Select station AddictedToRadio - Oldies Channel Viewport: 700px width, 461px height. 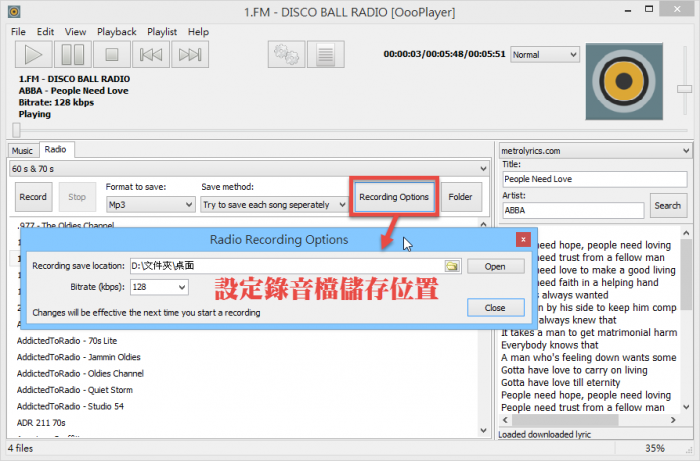coord(80,374)
